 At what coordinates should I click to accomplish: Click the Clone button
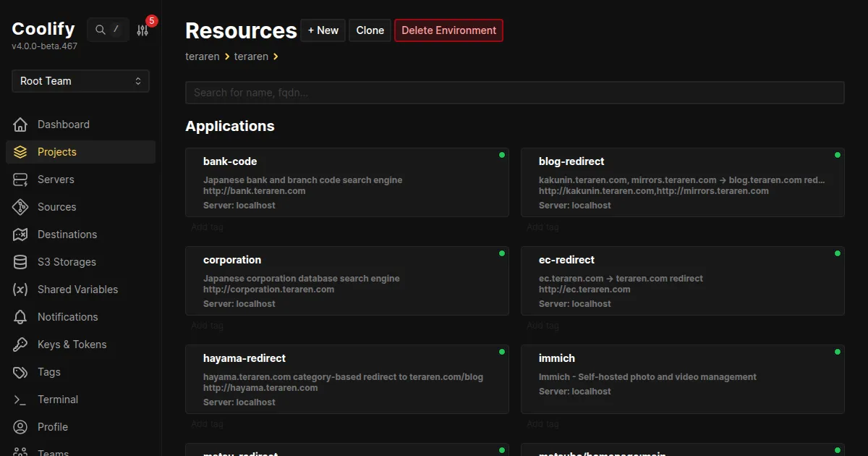pos(370,30)
